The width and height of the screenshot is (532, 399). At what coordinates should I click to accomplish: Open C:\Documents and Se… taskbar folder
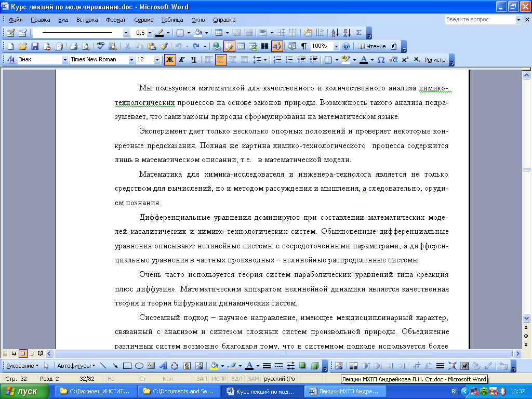pyautogui.click(x=179, y=391)
